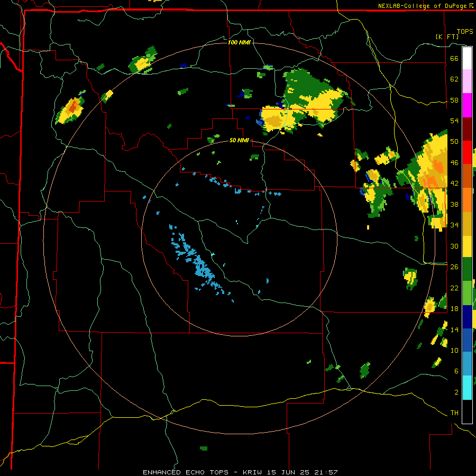Click the 38 value on the legend
Viewport: 476px width, 476px height.
pos(454,204)
